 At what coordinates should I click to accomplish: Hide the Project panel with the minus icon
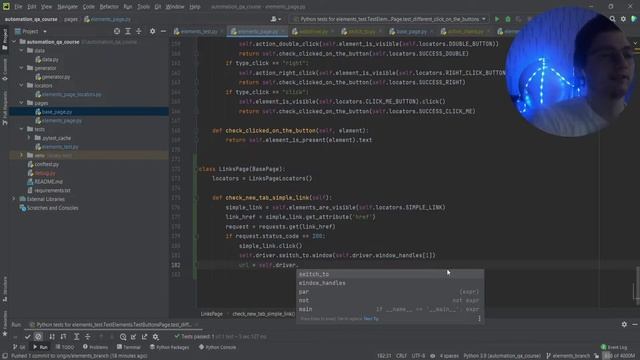pos(163,31)
